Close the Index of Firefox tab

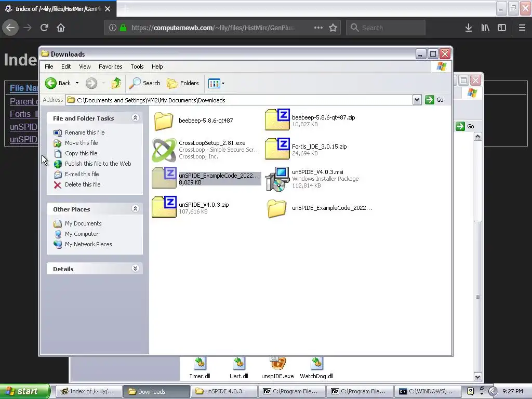coord(108,9)
